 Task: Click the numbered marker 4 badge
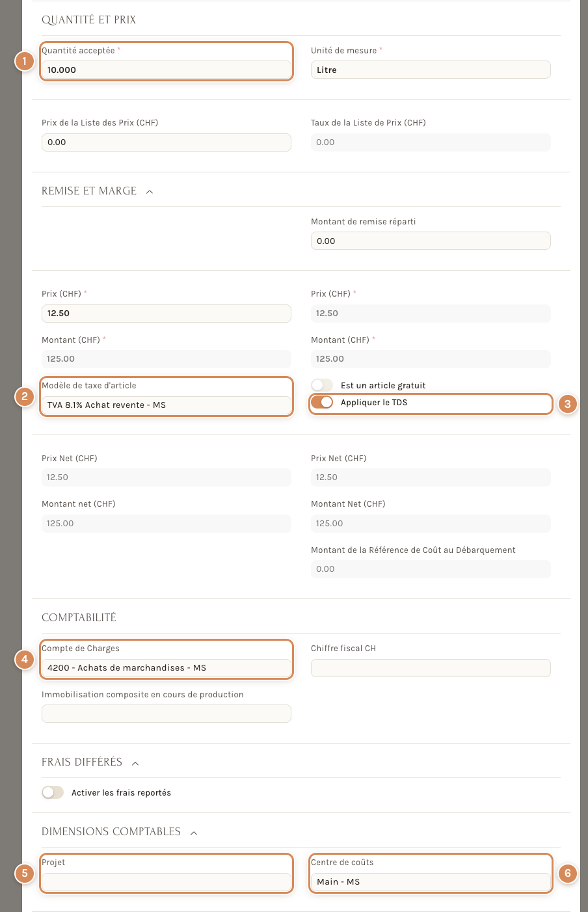click(24, 660)
